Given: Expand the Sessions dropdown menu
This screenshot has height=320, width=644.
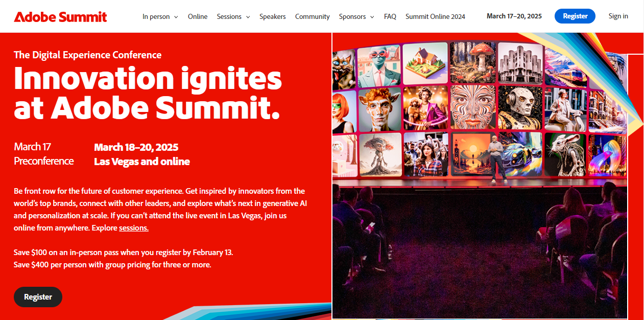Looking at the screenshot, I should (x=233, y=16).
